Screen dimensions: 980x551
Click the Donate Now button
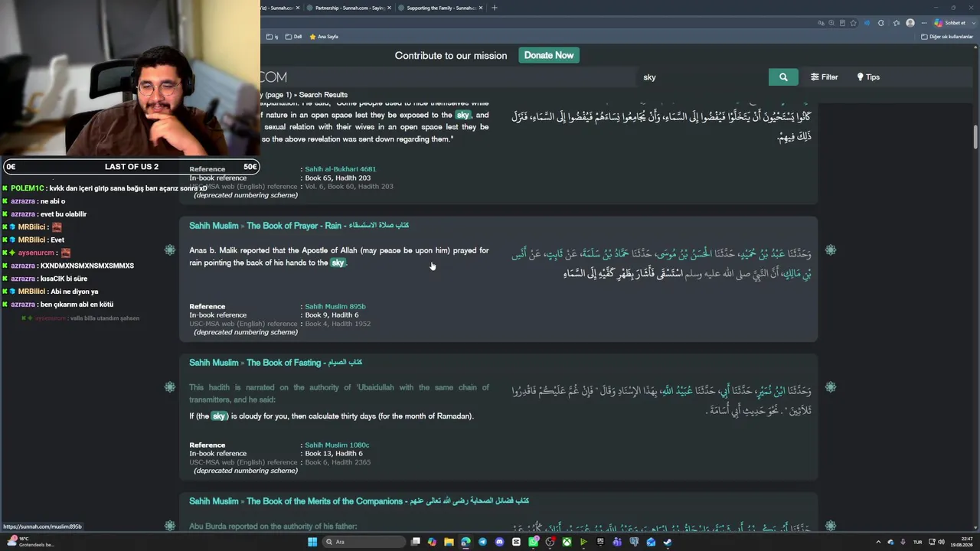(x=549, y=55)
